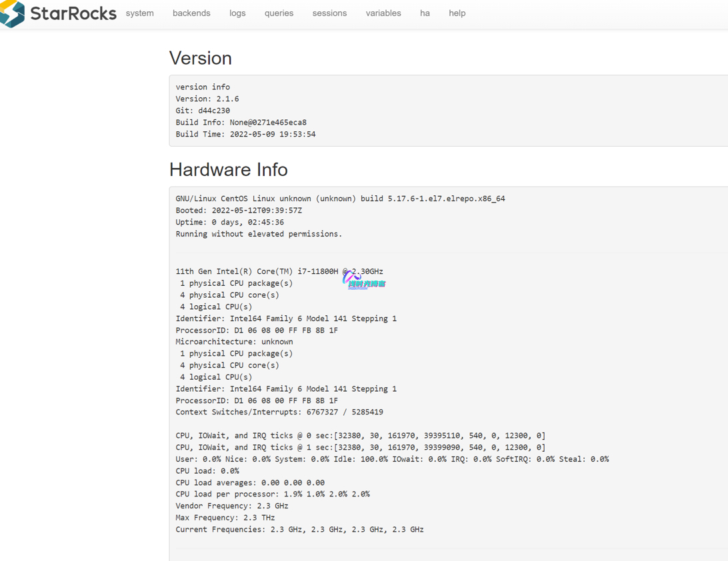The image size is (728, 561).
Task: Select queries in the top navigation
Action: (279, 13)
